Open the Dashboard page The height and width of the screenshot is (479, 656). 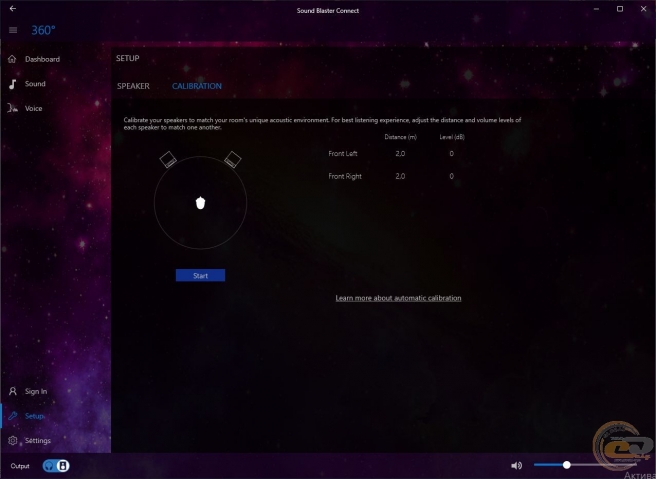(x=42, y=59)
